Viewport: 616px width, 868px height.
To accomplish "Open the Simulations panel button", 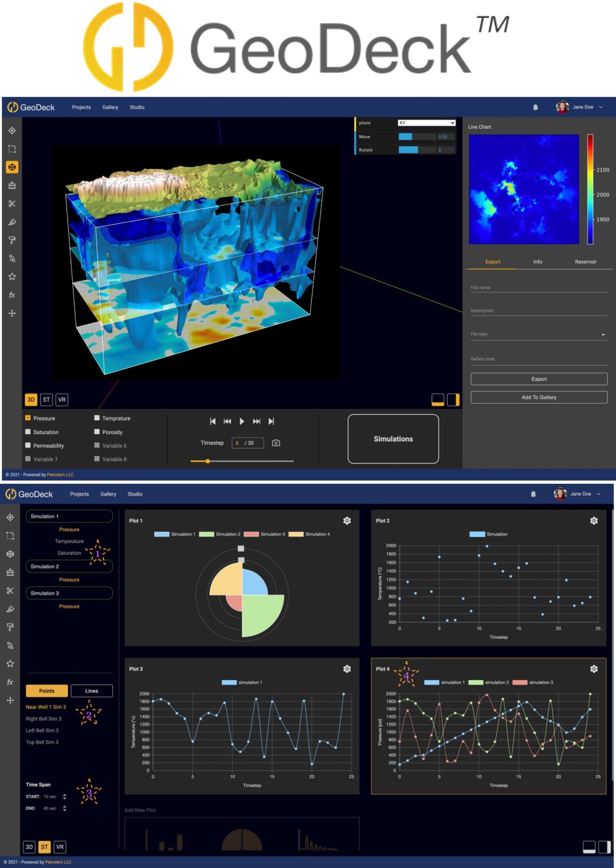I will point(393,439).
